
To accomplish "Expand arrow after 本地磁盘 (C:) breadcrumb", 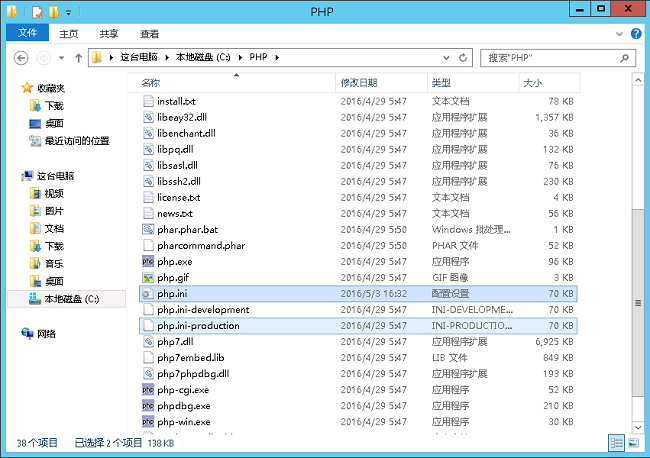I will point(240,57).
